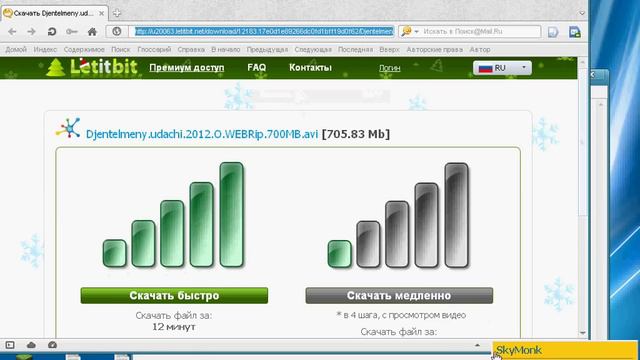Click the 12 минут text

[x=174, y=327]
